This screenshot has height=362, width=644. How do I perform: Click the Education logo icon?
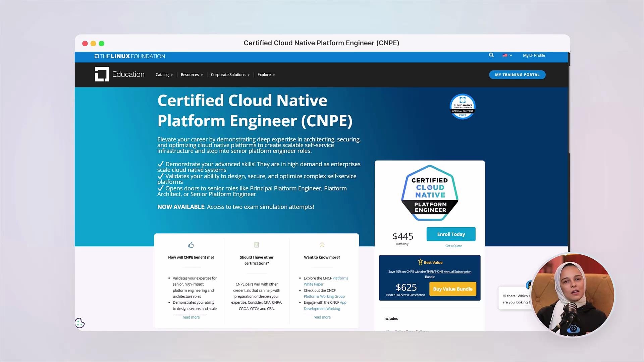point(102,74)
